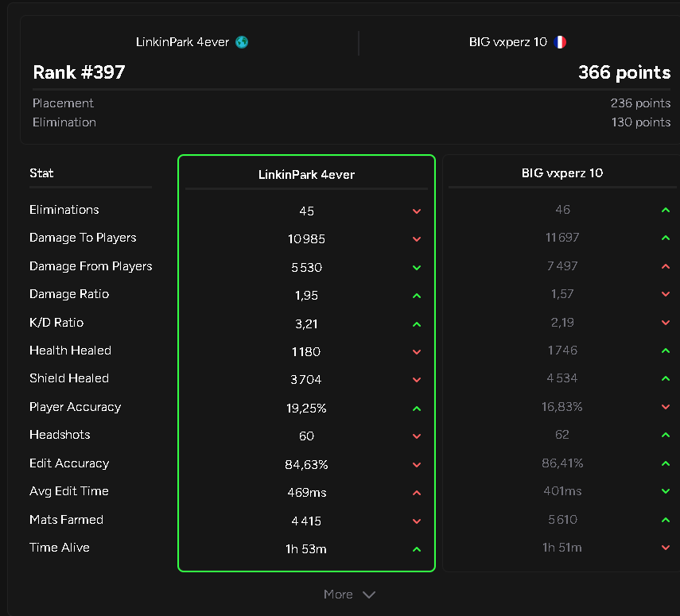Click the Time Alive row label
The height and width of the screenshot is (616, 680).
pos(60,548)
